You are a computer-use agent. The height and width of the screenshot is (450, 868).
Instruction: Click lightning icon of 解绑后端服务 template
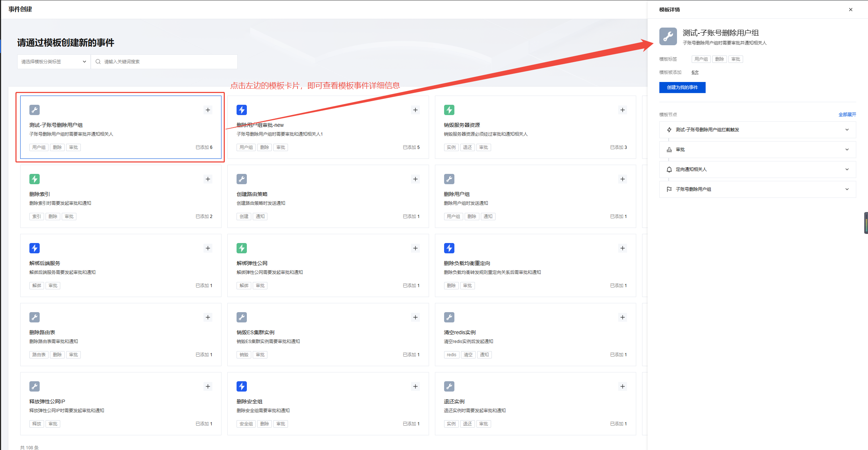click(35, 248)
